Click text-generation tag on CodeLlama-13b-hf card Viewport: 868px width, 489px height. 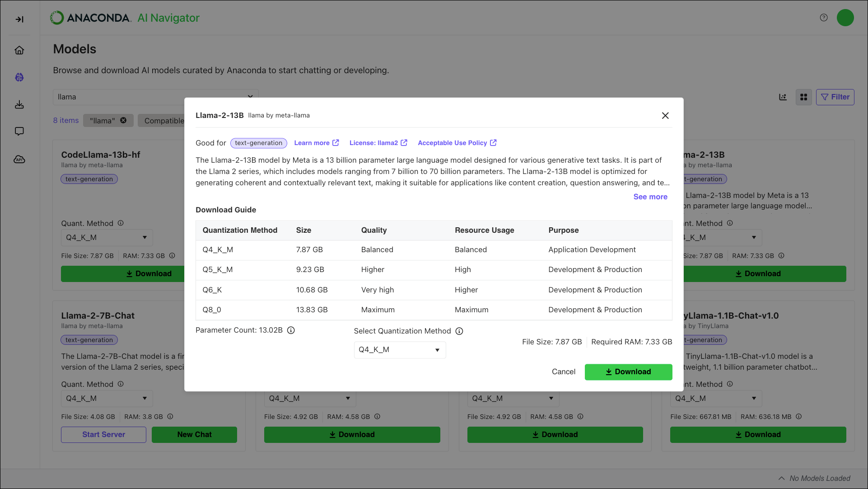point(89,179)
